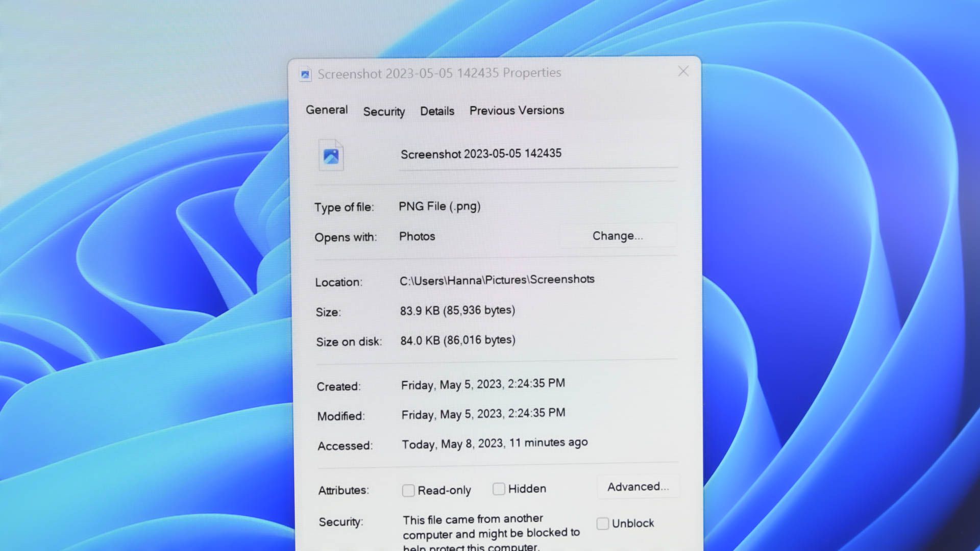Image resolution: width=980 pixels, height=551 pixels.
Task: Switch to the Security tab
Action: click(383, 111)
